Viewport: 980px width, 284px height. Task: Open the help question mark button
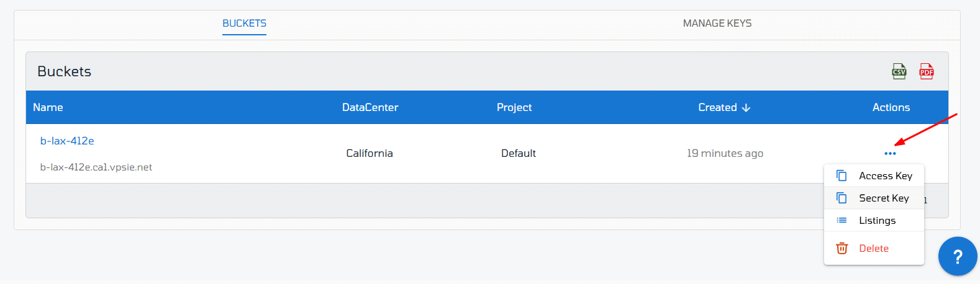coord(958,256)
